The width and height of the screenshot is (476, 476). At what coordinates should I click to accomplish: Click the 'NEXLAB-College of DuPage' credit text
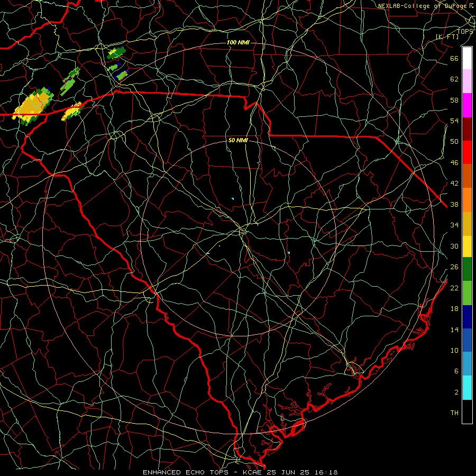click(422, 6)
